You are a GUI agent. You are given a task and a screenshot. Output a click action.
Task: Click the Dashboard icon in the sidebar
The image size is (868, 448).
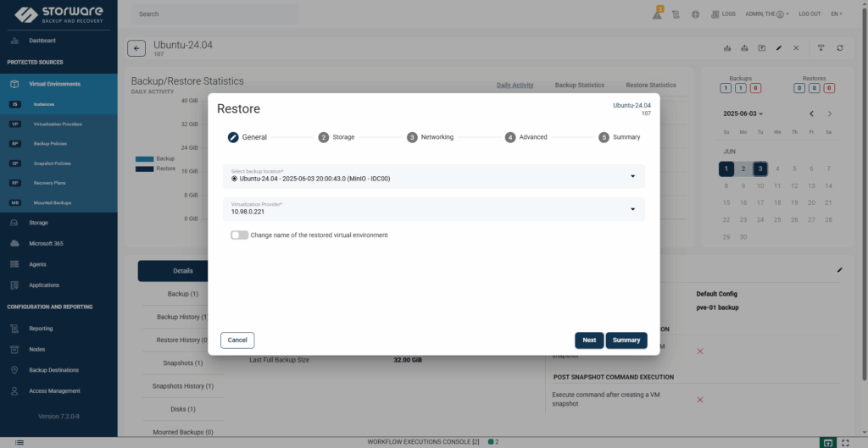pos(14,41)
